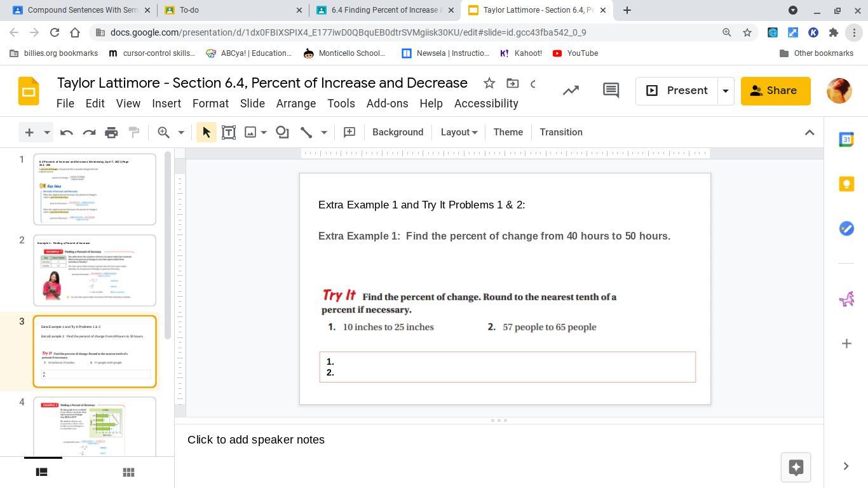868x488 pixels.
Task: Select slide 2 thumbnail
Action: [95, 271]
